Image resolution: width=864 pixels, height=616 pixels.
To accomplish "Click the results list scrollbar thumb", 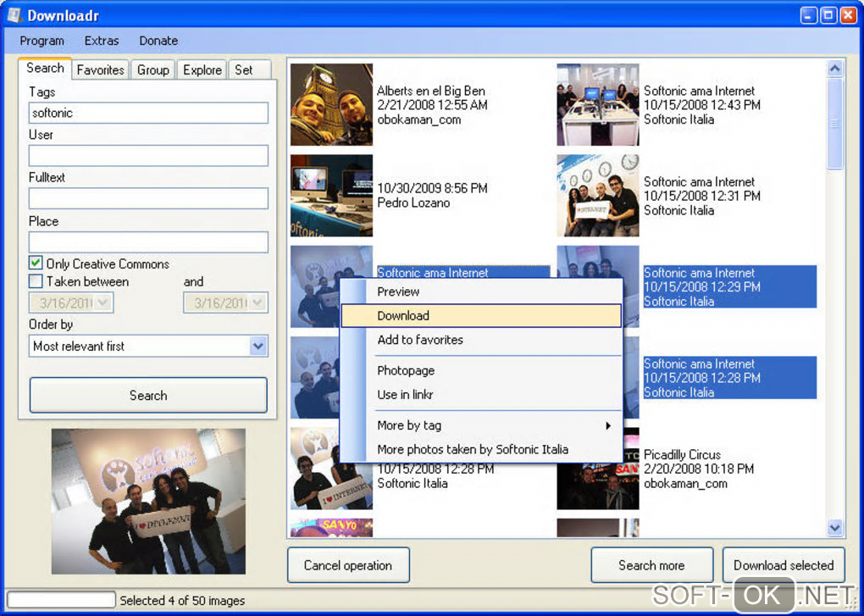I will click(x=835, y=124).
